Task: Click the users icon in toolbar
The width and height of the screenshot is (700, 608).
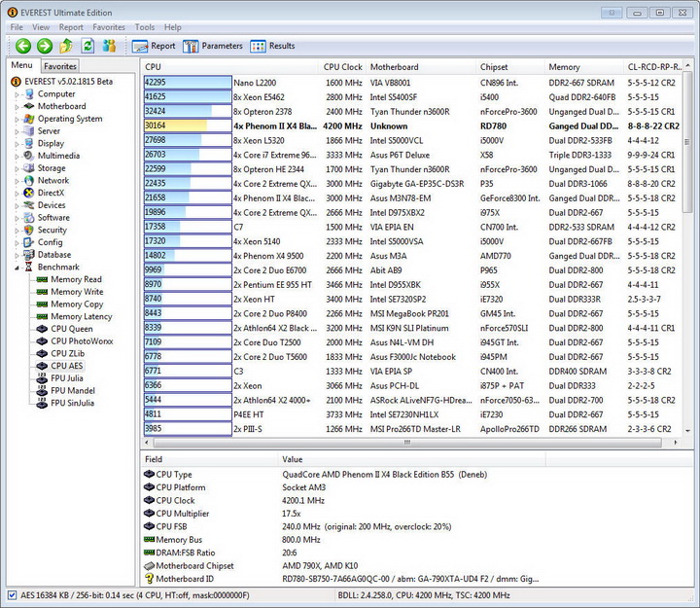Action: [x=109, y=46]
